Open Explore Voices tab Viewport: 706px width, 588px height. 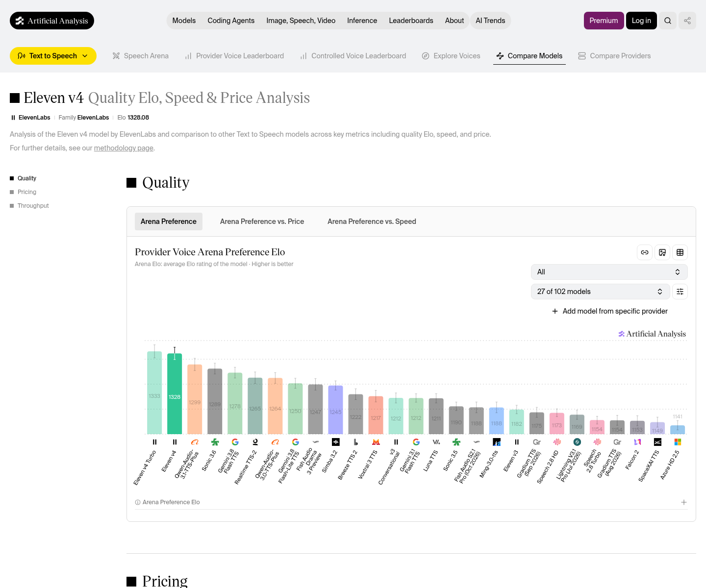point(451,56)
